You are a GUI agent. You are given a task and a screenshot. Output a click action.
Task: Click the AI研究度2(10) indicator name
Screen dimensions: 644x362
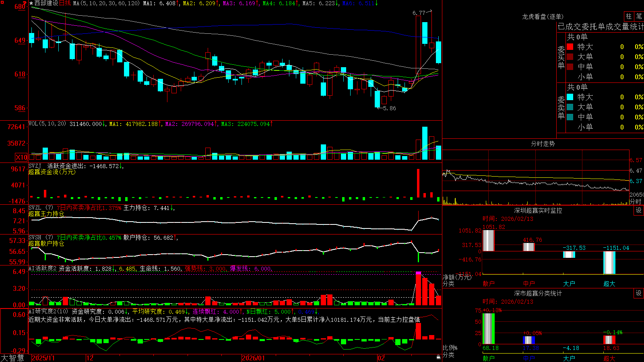click(48, 311)
